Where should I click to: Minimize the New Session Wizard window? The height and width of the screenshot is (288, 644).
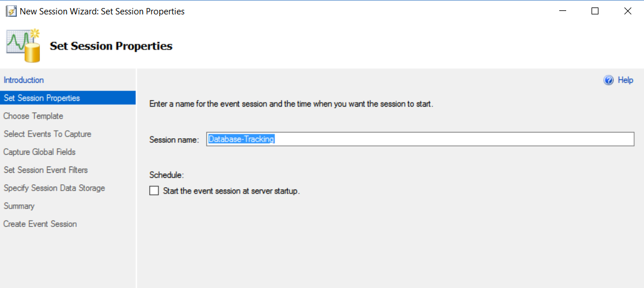tap(563, 11)
